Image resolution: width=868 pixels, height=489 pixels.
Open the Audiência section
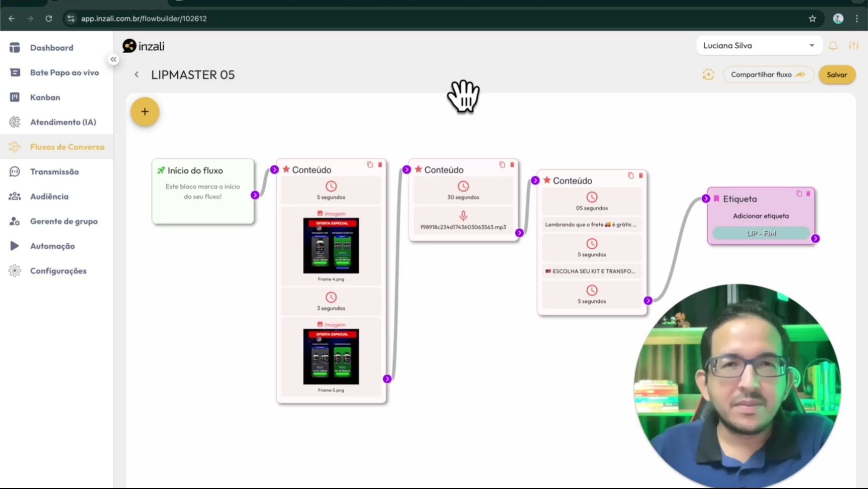click(x=49, y=197)
